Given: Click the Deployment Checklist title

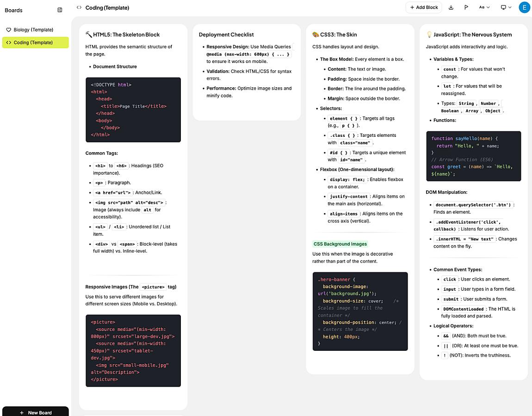Looking at the screenshot, I should point(226,35).
